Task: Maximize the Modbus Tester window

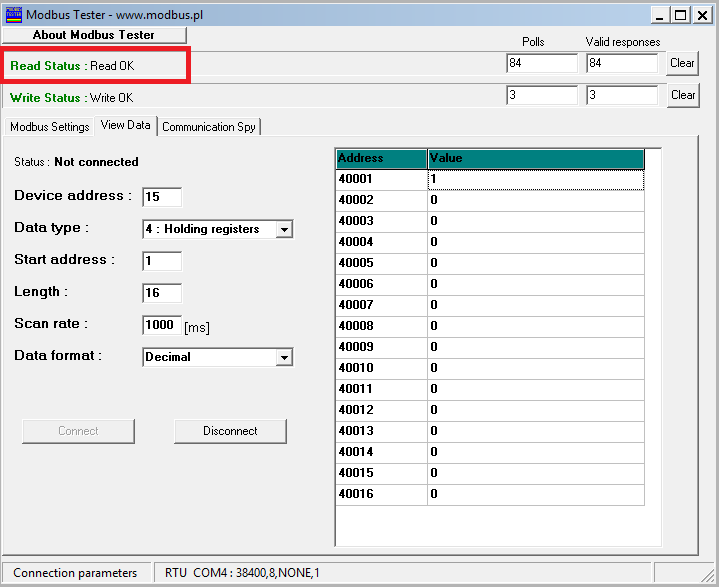Action: pos(681,15)
